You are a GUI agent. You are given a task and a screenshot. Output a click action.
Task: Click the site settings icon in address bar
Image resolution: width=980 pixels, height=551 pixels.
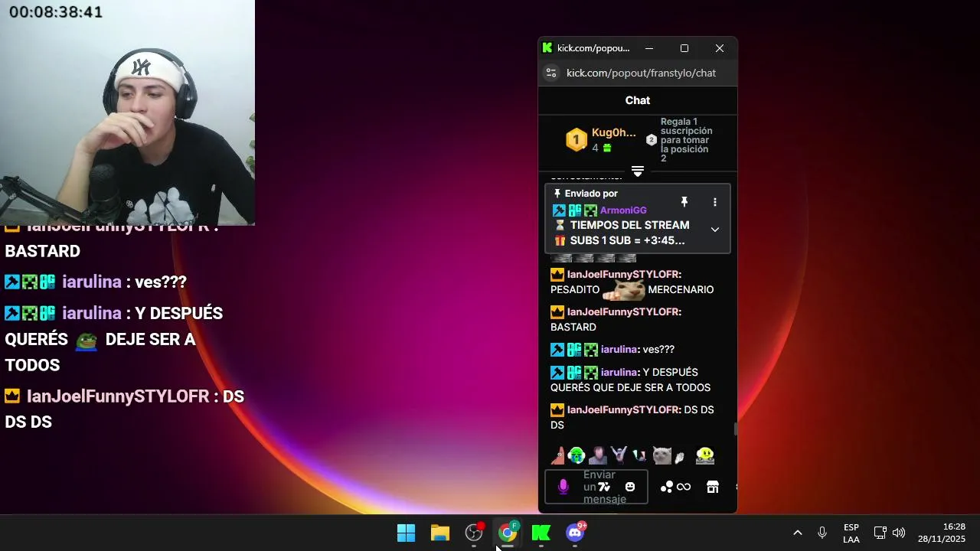pyautogui.click(x=550, y=73)
